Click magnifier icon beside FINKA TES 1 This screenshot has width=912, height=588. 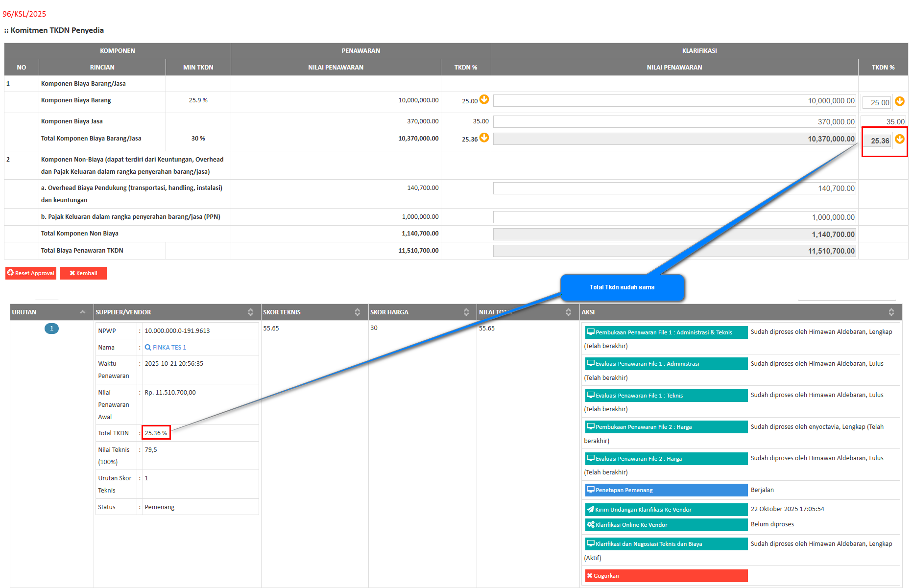click(x=148, y=348)
